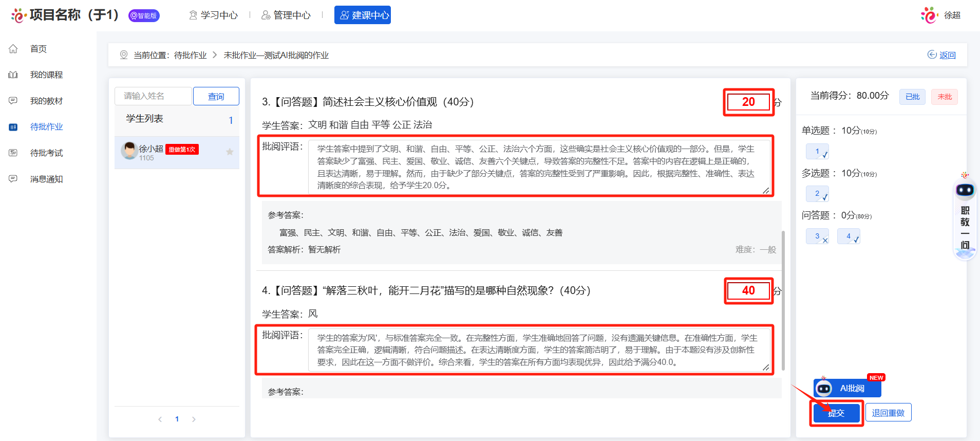Click the star icon next to 徐小超
Screen dimensions: 980x441
(x=230, y=152)
